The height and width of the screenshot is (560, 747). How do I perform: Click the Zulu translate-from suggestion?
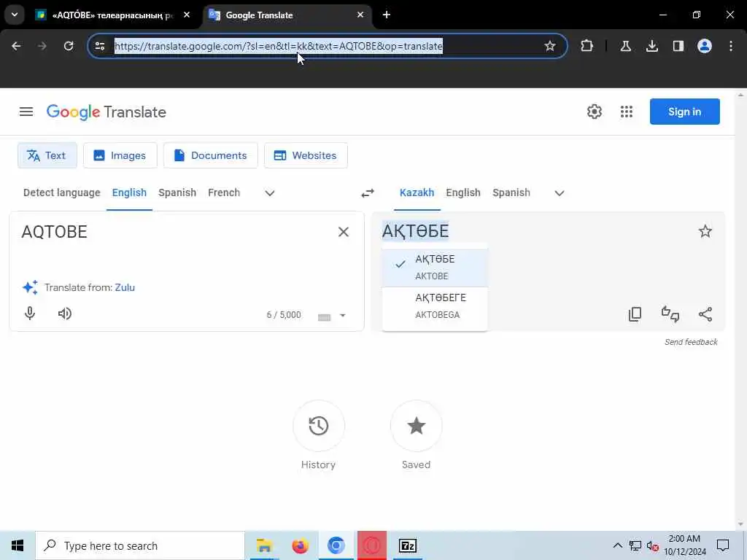click(x=125, y=287)
